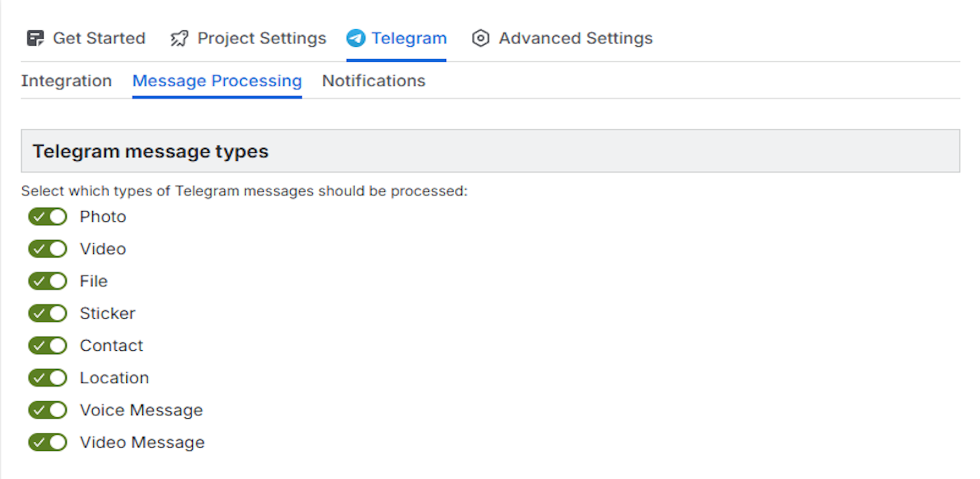The image size is (980, 479).
Task: Select the Telegram tab label
Action: 409,38
